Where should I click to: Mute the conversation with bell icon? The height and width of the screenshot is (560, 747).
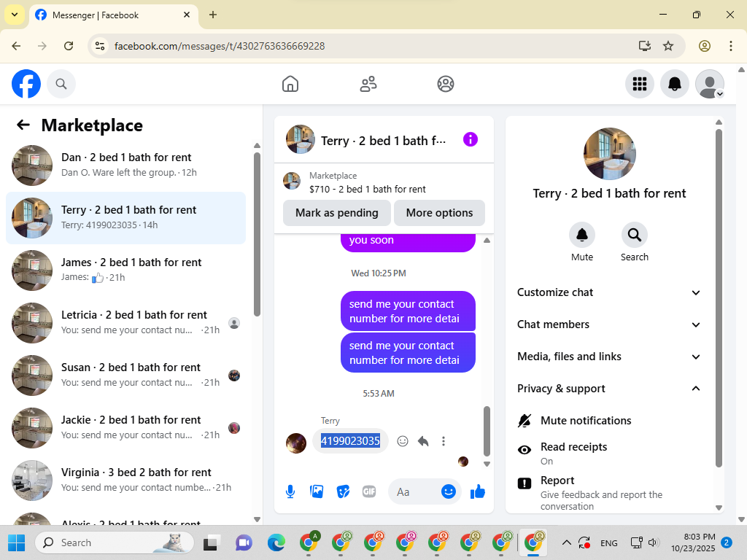point(582,235)
